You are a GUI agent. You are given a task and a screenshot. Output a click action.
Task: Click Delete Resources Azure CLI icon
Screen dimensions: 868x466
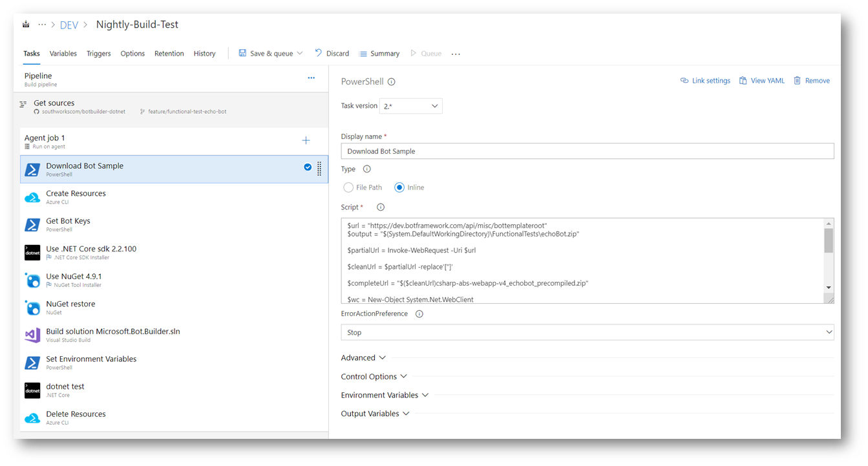[x=32, y=418]
